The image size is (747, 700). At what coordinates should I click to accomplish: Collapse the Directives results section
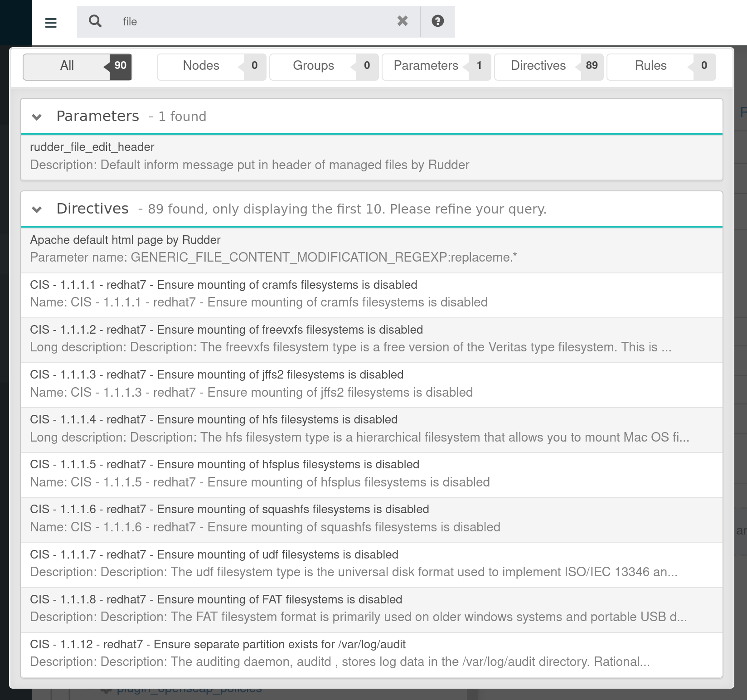(x=37, y=209)
